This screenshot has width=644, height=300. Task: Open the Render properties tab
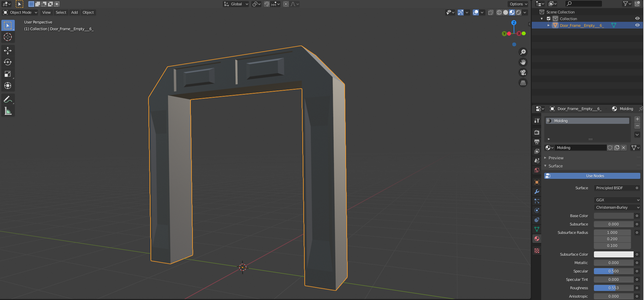[537, 132]
